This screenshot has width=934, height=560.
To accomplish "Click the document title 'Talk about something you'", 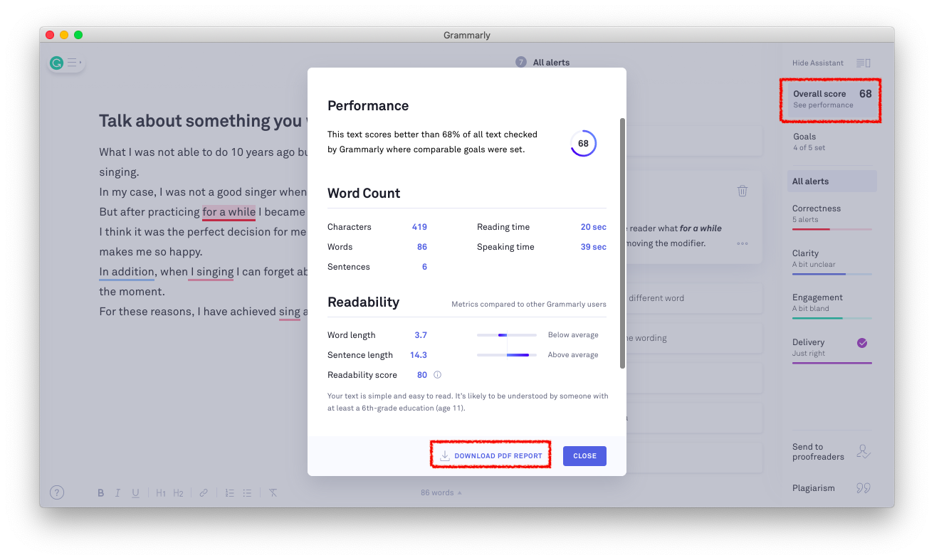I will [202, 121].
